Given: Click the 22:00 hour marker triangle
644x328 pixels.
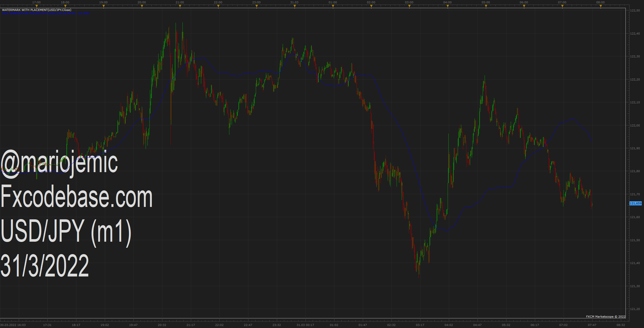Looking at the screenshot, I should coord(218,6).
